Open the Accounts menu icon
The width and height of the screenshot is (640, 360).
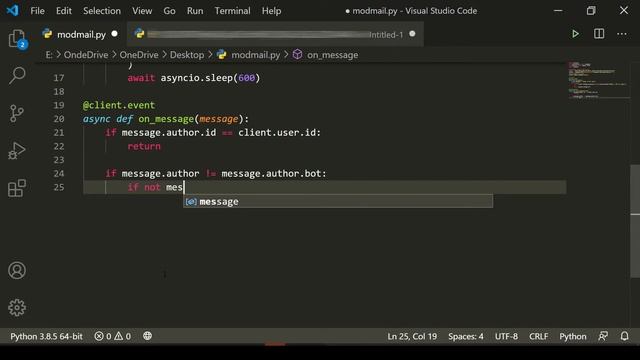point(17,270)
